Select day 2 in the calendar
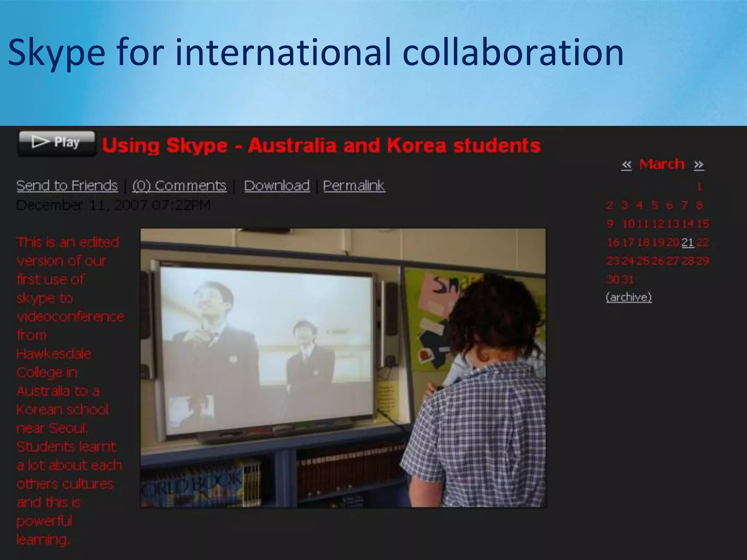The height and width of the screenshot is (560, 747). [610, 205]
